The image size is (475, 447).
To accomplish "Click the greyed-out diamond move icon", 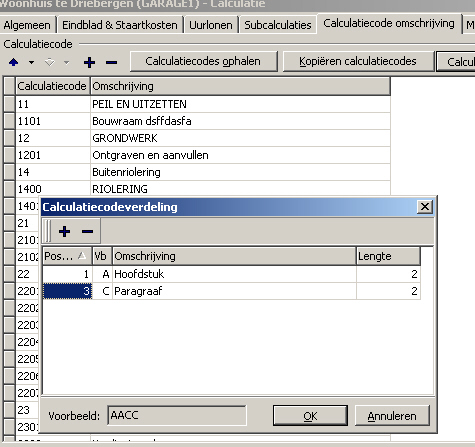I will pos(49,62).
